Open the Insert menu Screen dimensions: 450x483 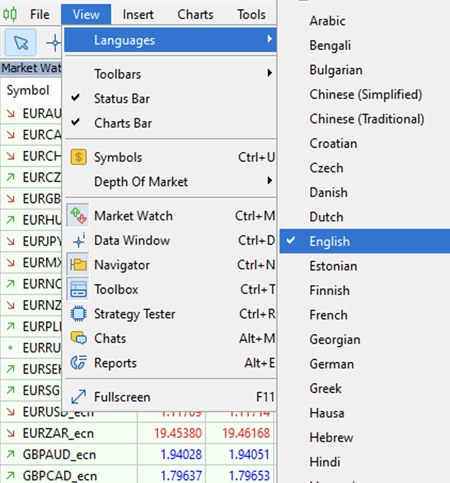point(138,14)
